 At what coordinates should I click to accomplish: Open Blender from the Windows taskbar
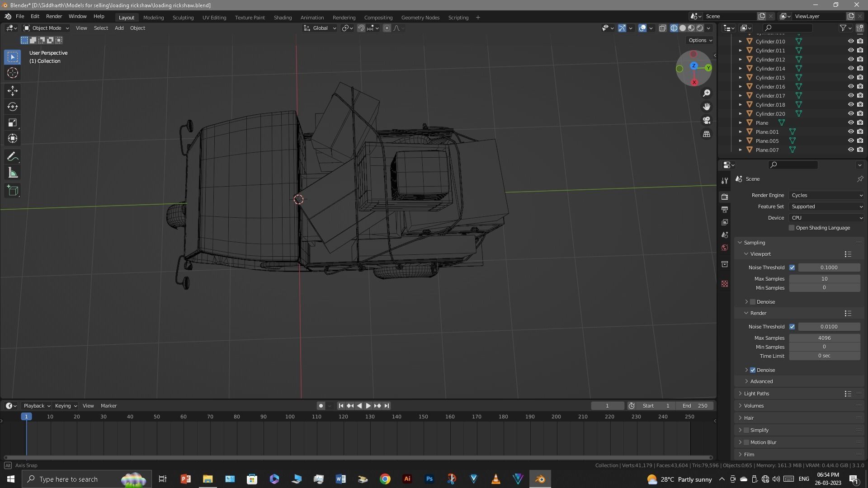pos(540,479)
